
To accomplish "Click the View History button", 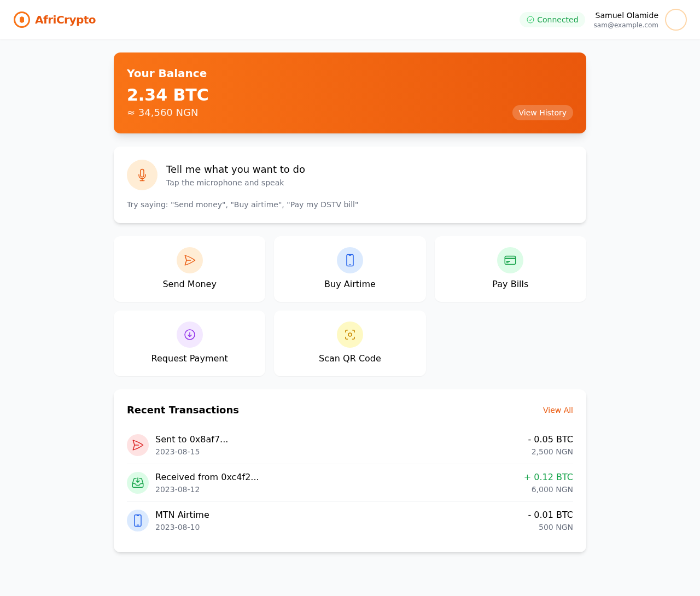I will (542, 113).
